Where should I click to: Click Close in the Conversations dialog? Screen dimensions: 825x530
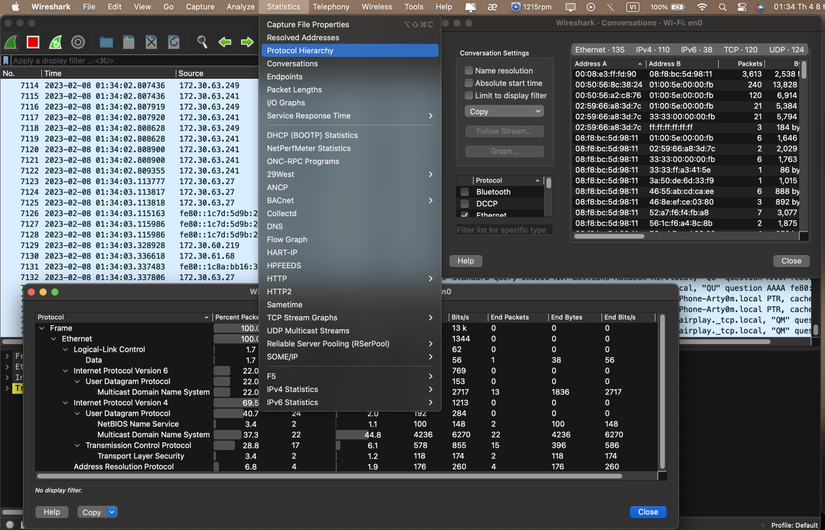click(791, 261)
